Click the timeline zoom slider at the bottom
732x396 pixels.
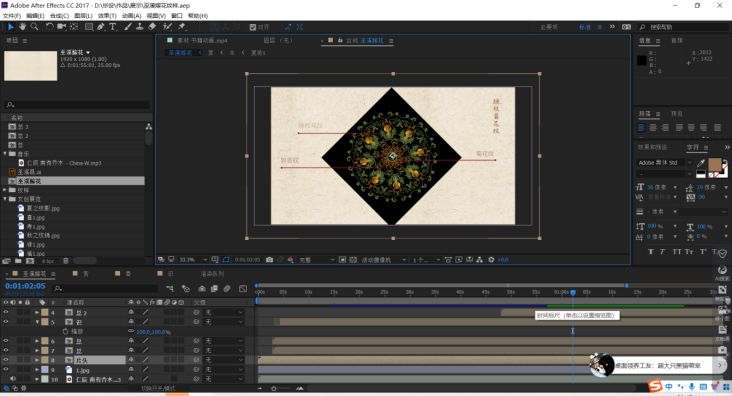274,388
